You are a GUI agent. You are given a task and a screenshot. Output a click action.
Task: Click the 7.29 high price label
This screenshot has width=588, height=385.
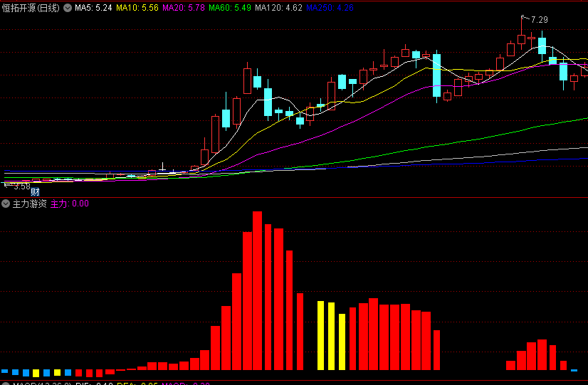(x=540, y=20)
